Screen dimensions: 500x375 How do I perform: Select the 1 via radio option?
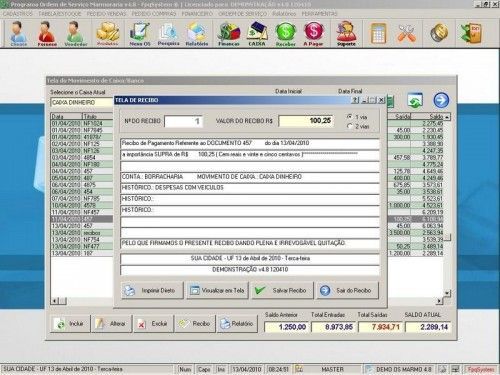coord(350,117)
